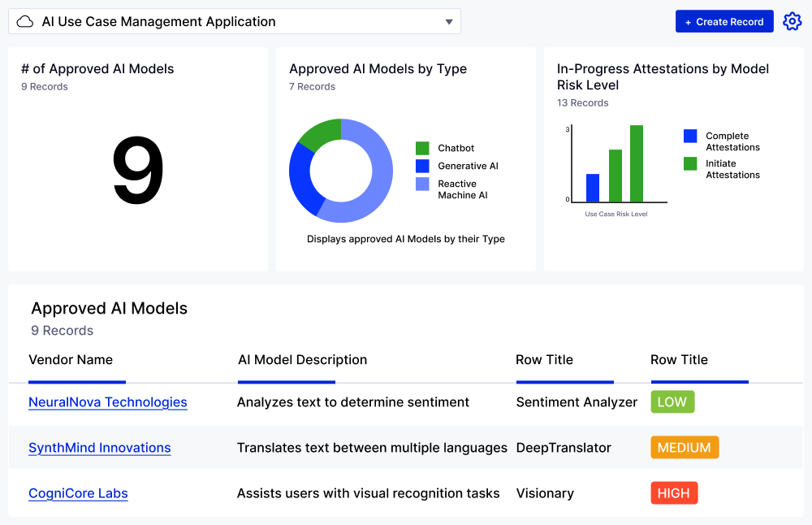The width and height of the screenshot is (812, 525).
Task: Sort by Vendor Name column header
Action: 71,360
